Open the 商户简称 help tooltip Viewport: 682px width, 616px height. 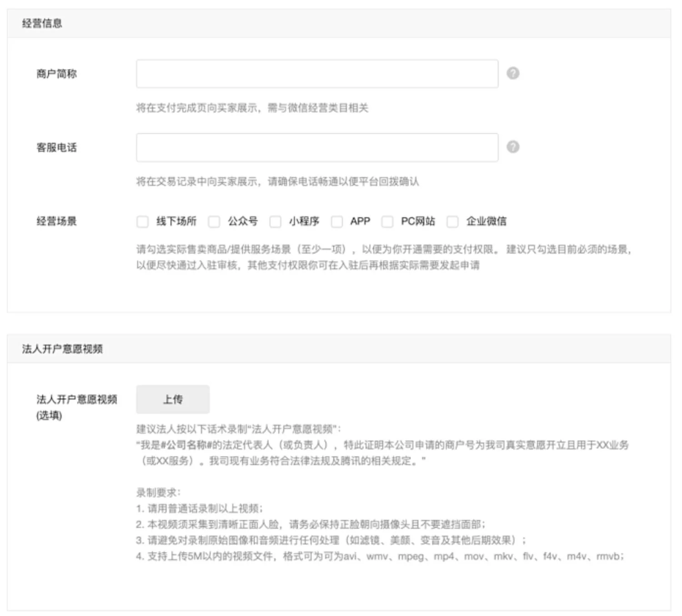pos(513,73)
